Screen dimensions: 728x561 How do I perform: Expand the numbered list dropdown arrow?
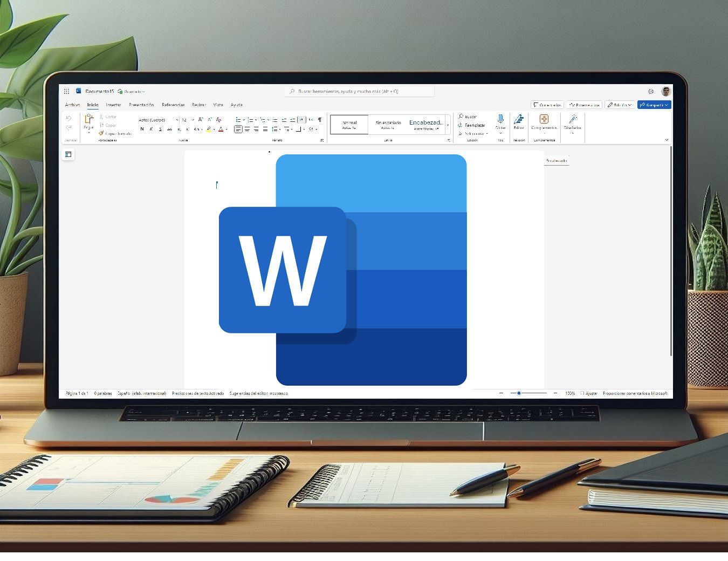click(256, 120)
